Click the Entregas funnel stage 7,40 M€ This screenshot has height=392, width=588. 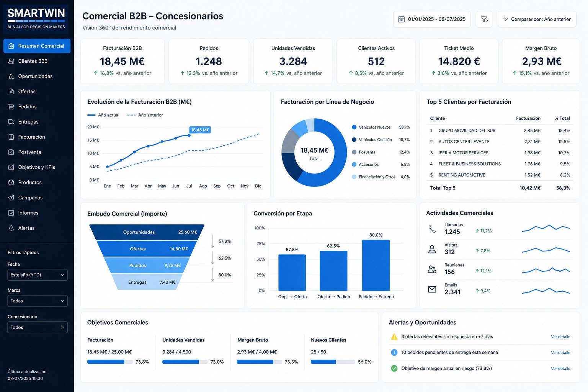147,282
